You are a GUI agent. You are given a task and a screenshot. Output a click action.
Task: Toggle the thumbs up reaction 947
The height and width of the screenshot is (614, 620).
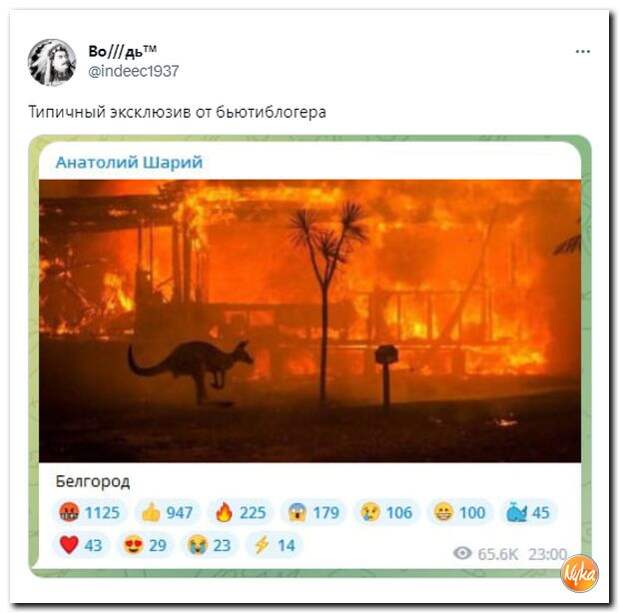(167, 512)
